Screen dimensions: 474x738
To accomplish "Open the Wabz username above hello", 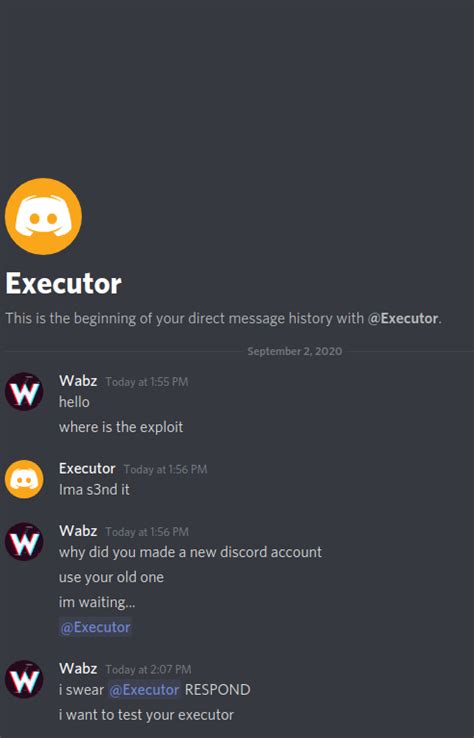I will (x=78, y=380).
